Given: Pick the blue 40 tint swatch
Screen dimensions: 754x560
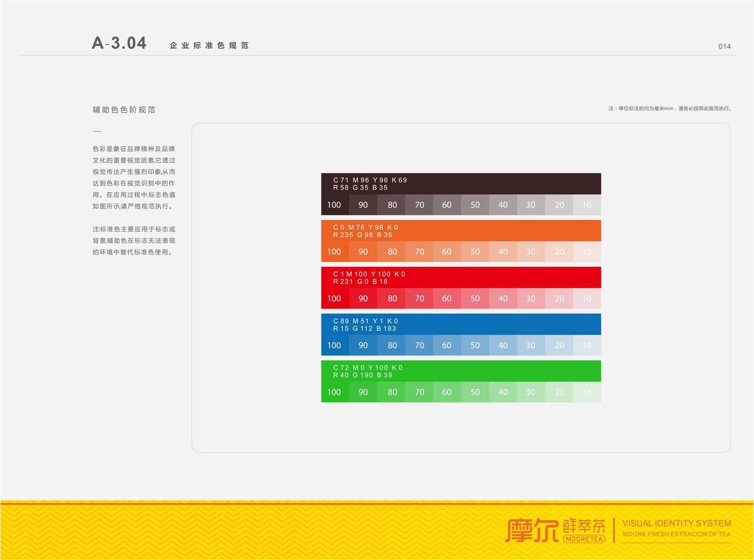Looking at the screenshot, I should tap(503, 345).
